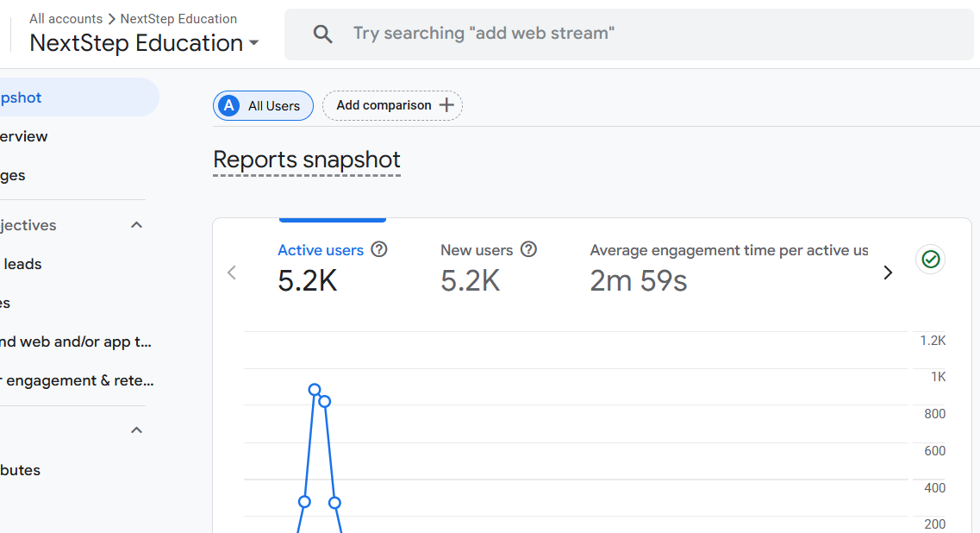Click the plus icon on Add comparison chip
This screenshot has height=533, width=980.
pos(446,104)
